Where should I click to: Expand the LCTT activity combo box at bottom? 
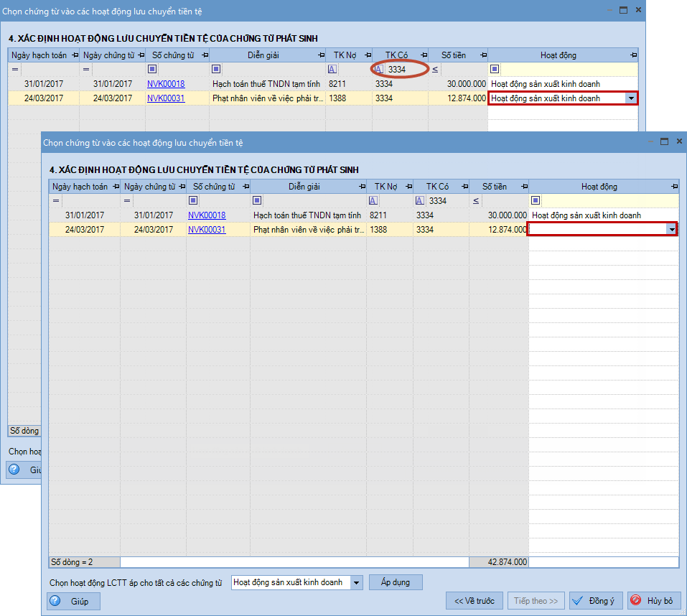[356, 583]
